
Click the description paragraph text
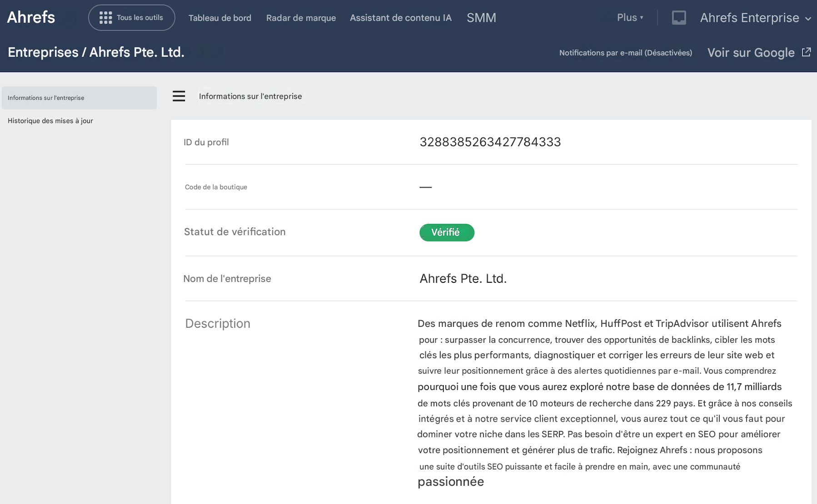605,402
